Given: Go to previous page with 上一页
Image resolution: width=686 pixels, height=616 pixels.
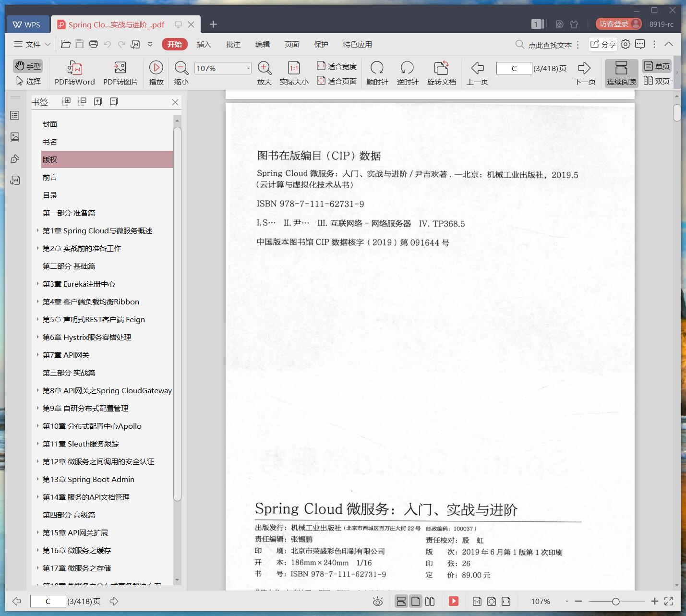Looking at the screenshot, I should pyautogui.click(x=477, y=73).
